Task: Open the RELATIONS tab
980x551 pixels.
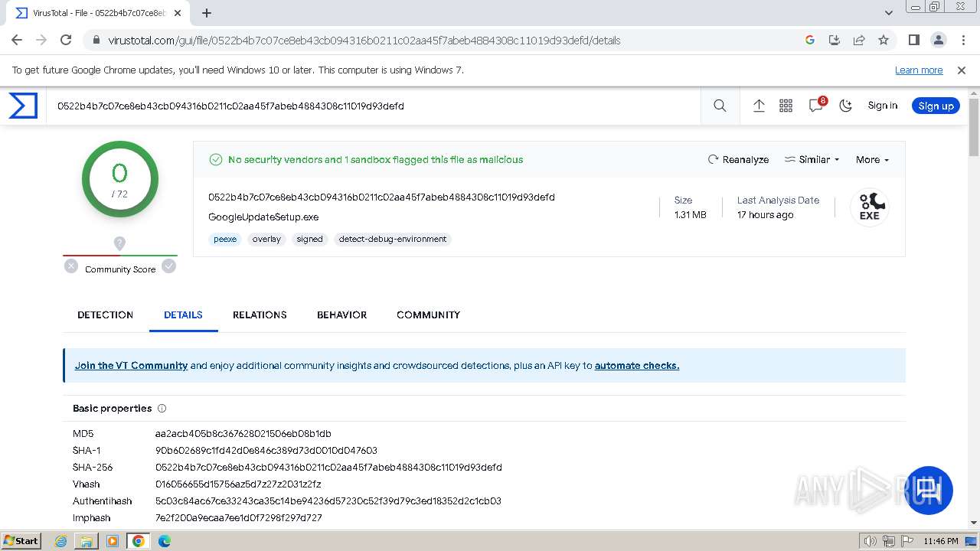Action: coord(260,315)
